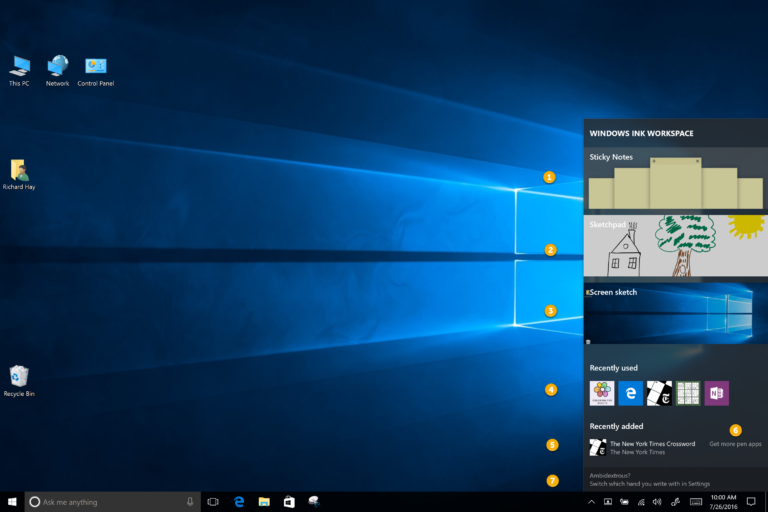This screenshot has width=768, height=512.
Task: Click the Get more pen apps link
Action: (x=735, y=444)
